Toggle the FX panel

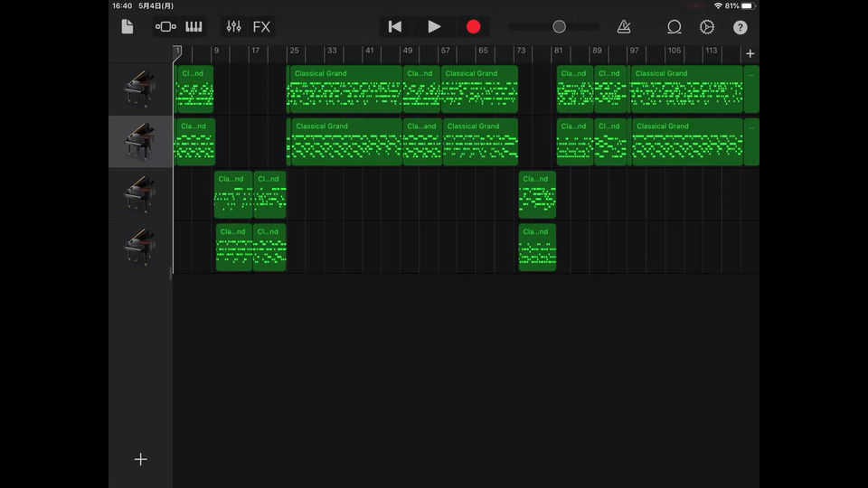(261, 27)
